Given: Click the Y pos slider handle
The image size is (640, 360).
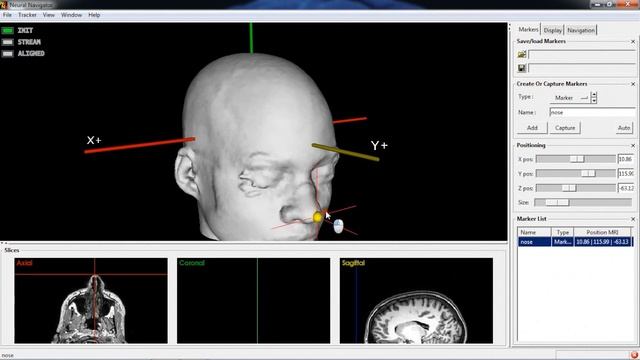Looking at the screenshot, I should click(x=588, y=173).
